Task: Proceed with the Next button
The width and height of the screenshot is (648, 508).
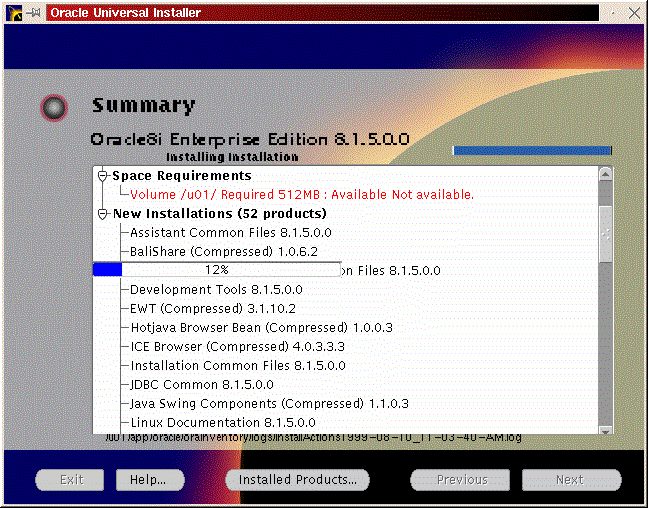Action: pos(570,480)
